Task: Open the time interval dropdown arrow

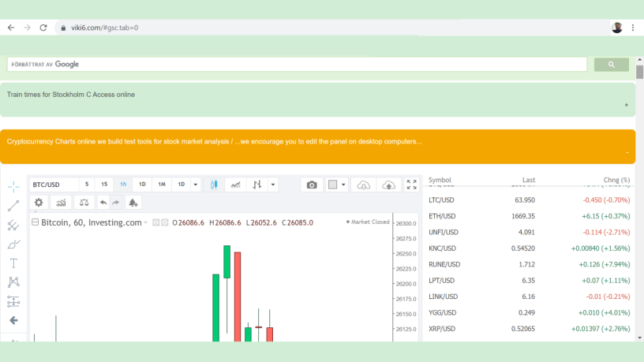Action: pos(196,185)
